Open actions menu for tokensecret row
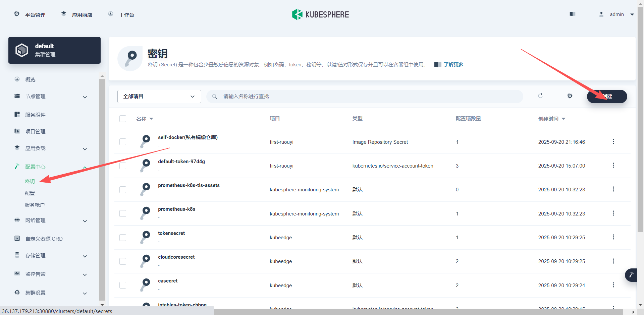The width and height of the screenshot is (644, 315). click(x=613, y=237)
